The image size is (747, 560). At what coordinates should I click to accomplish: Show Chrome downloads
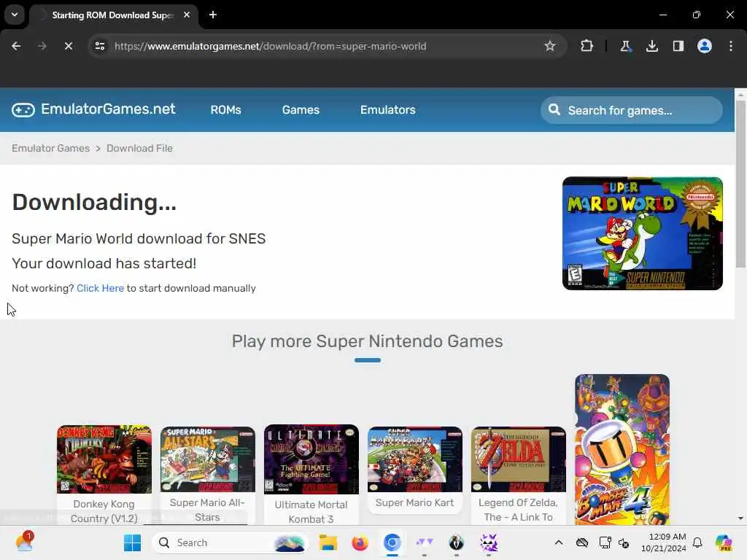coord(651,46)
